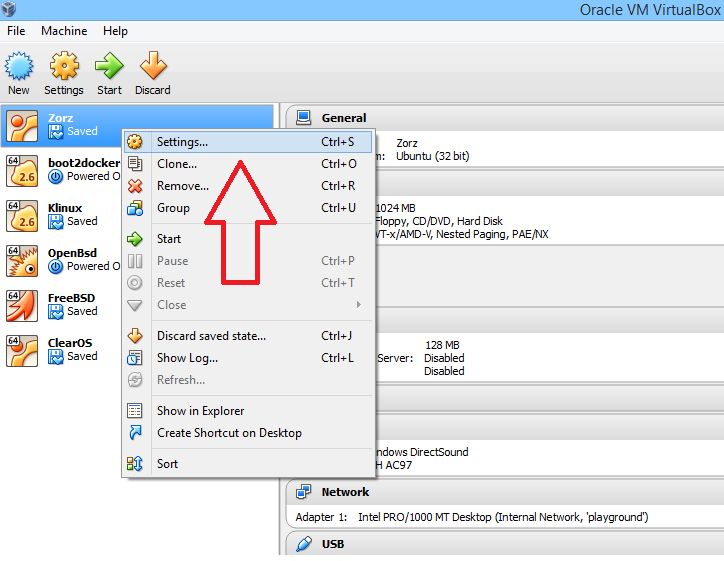Click the Group icon in the context menu

tap(135, 208)
